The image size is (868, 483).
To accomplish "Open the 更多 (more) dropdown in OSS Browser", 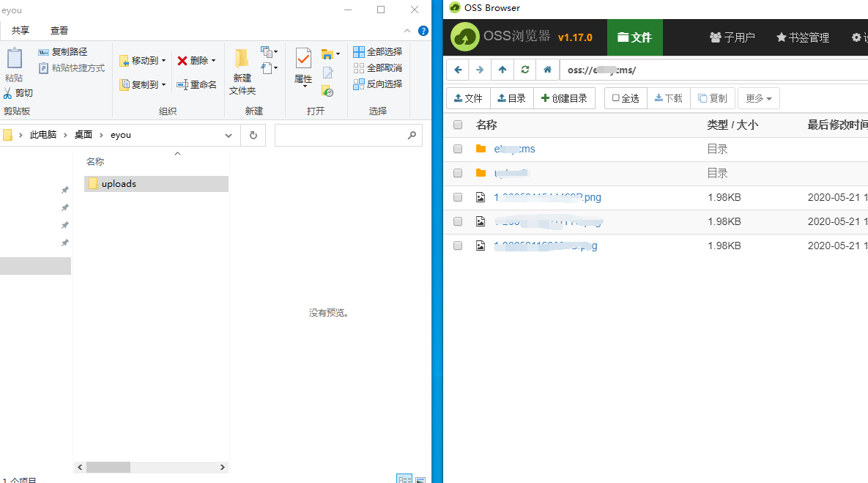I will point(758,98).
